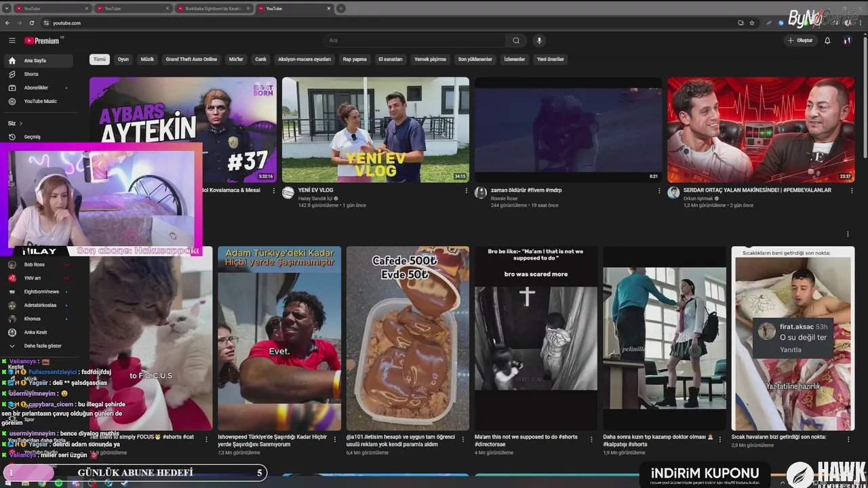Screen dimensions: 868x488
Task: Click Hatay Sandık İçi channel avatar
Action: [288, 192]
